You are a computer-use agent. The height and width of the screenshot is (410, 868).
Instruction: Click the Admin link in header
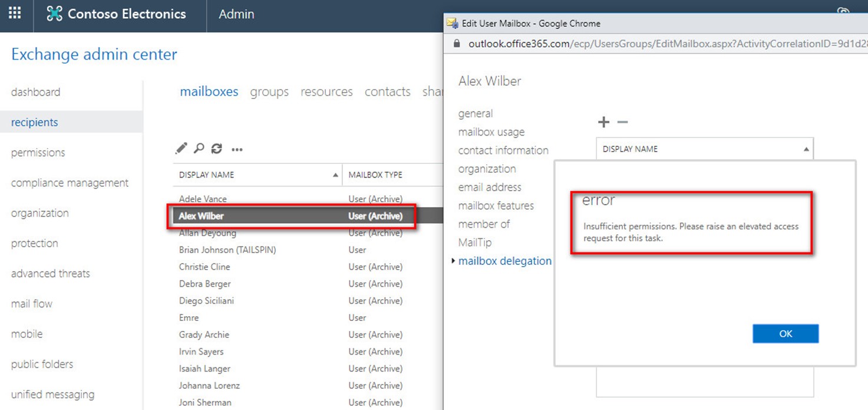click(x=236, y=14)
